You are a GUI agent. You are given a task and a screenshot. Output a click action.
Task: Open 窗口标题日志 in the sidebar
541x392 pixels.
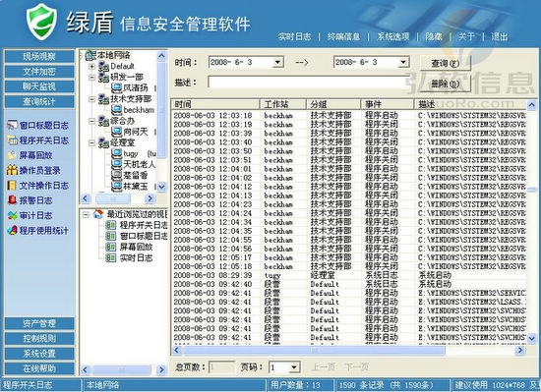point(38,126)
